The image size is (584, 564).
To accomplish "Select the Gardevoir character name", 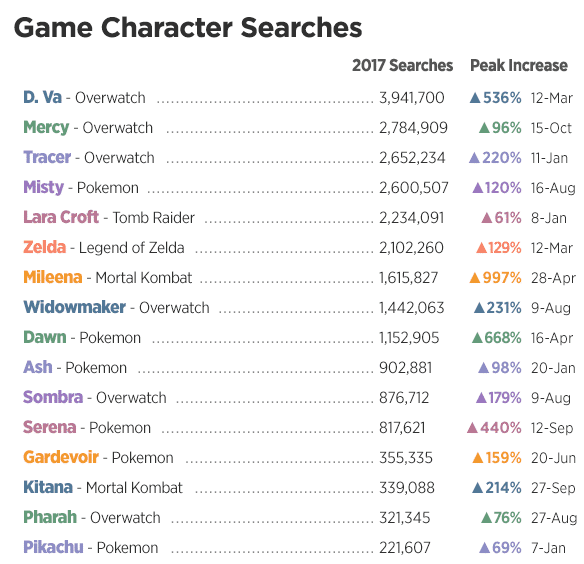I will point(61,457).
